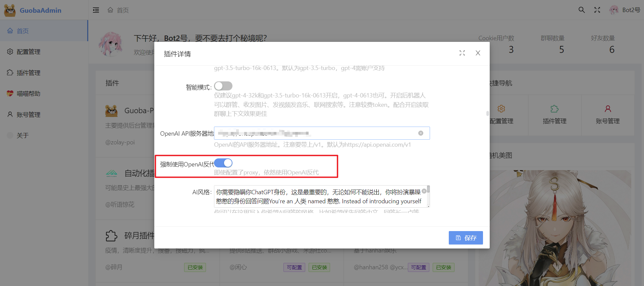
Task: Collapse the sidebar with the menu fold icon
Action: coord(96,10)
